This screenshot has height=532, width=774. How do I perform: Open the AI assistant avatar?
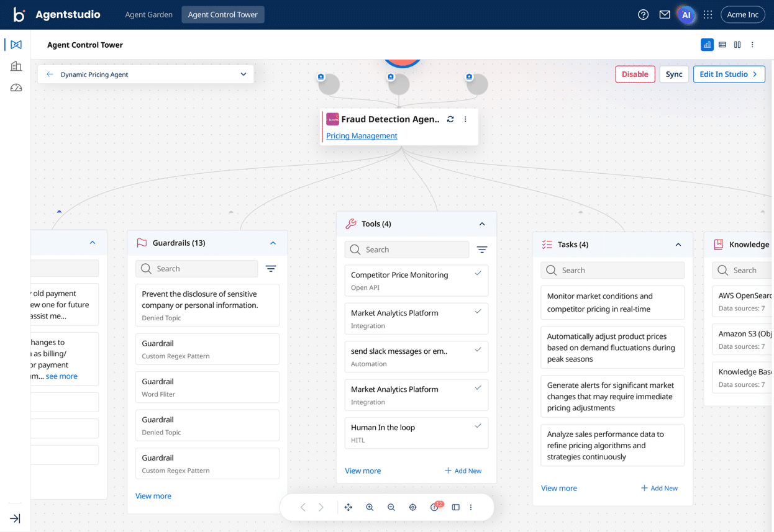[686, 14]
